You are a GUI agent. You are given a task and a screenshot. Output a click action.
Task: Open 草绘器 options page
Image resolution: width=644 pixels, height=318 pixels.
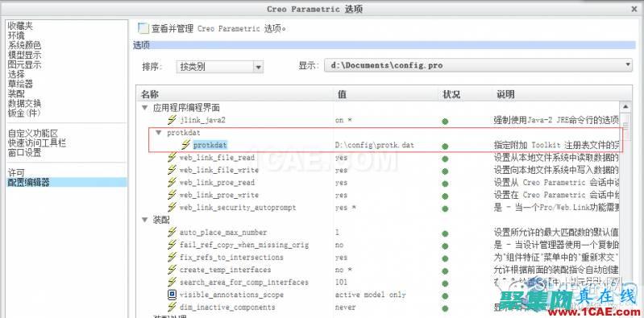[x=20, y=84]
